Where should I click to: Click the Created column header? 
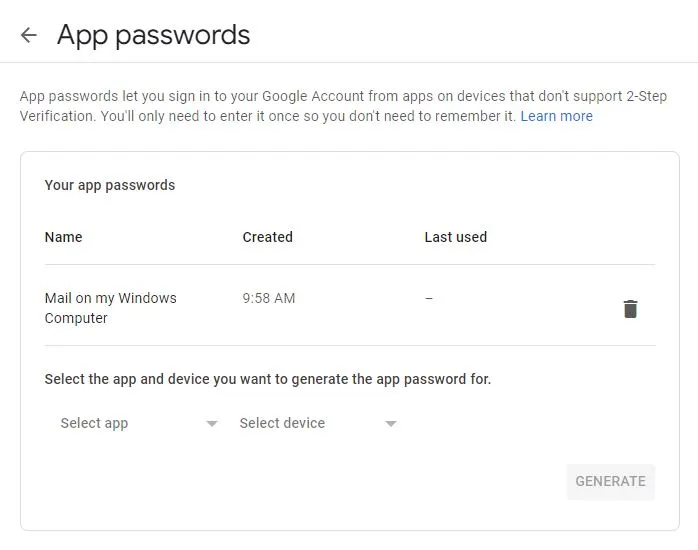pos(267,237)
